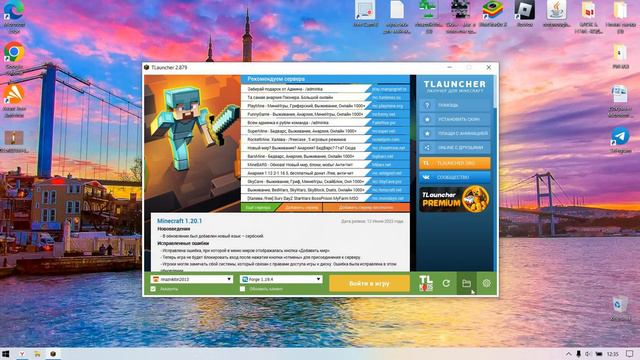Click the TLauncher icon in the taskbar
The image size is (640, 360).
53,354
